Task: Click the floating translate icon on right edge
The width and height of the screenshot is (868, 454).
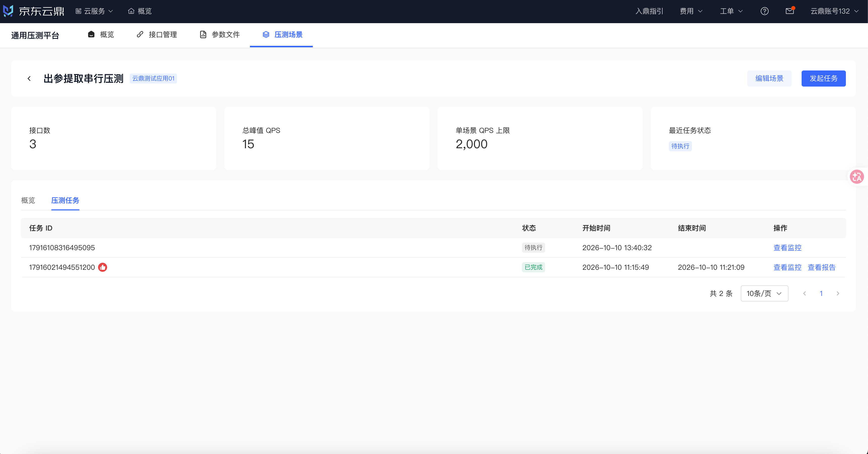Action: pos(856,177)
